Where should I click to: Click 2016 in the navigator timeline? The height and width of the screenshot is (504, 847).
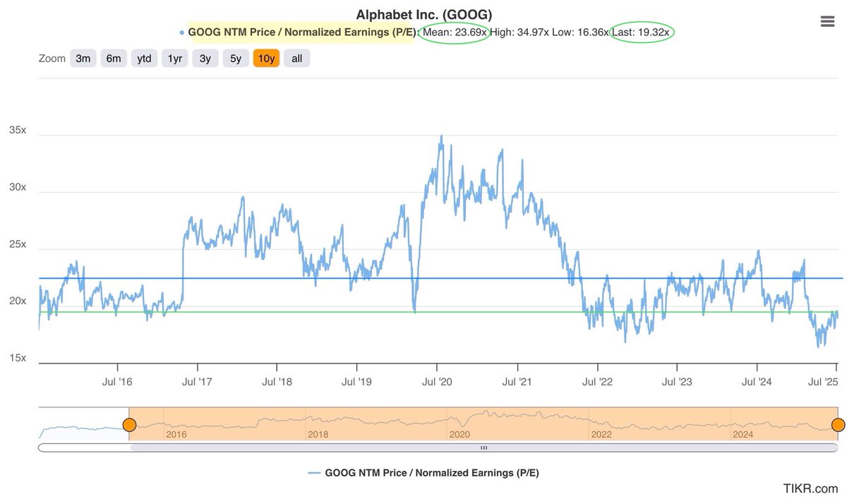click(x=176, y=435)
